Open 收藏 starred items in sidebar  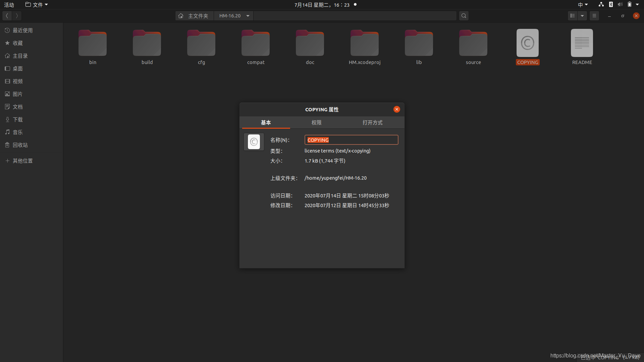(x=32, y=43)
